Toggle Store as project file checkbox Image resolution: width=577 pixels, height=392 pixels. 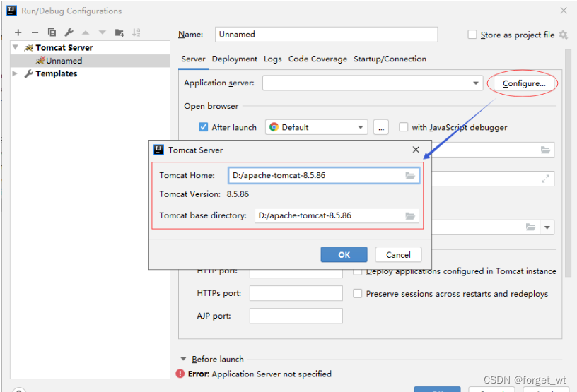[472, 35]
